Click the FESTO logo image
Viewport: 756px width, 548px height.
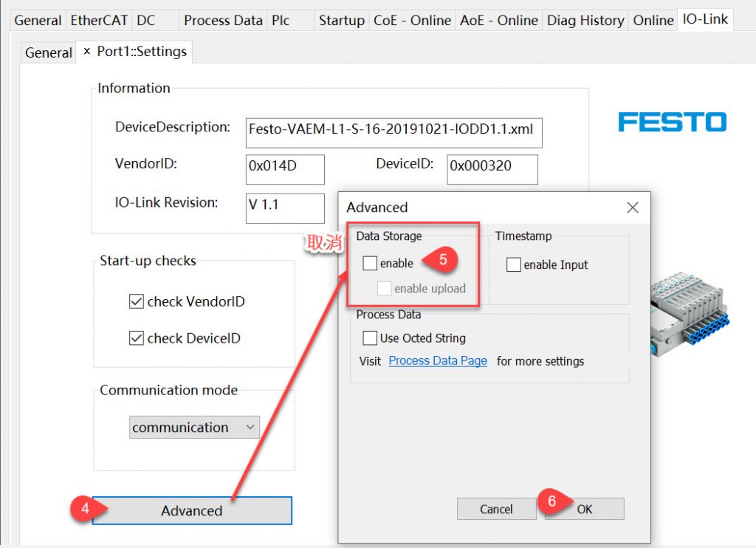672,122
